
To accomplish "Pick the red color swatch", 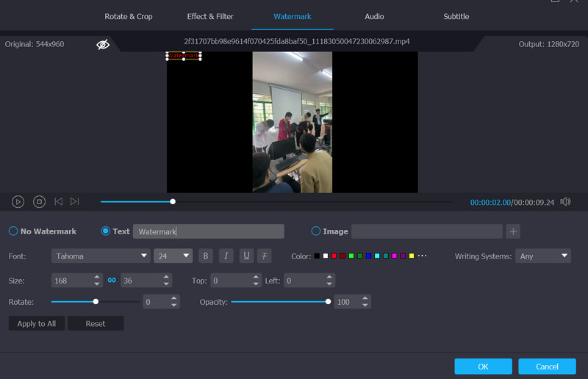I will (334, 256).
